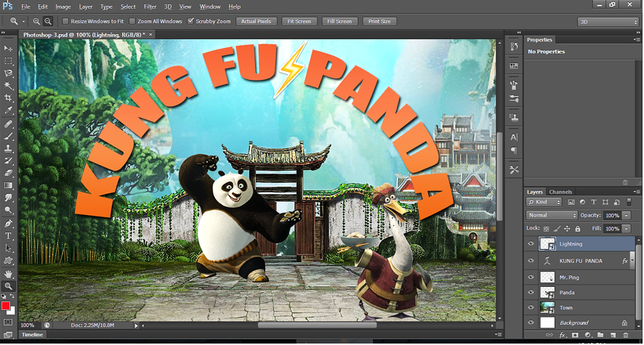The width and height of the screenshot is (644, 345).
Task: Click the Fill Screen button
Action: [x=339, y=21]
